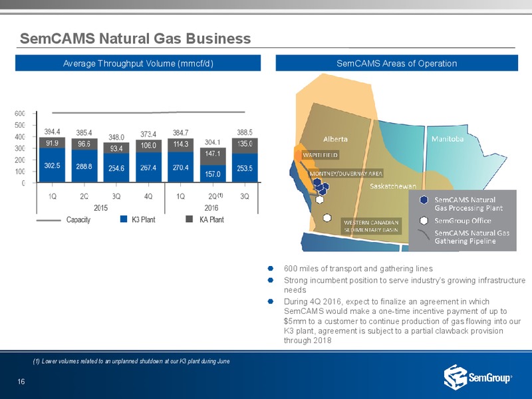The height and width of the screenshot is (399, 532).
Task: Click the K3 Plant legend text
Action: pos(144,219)
